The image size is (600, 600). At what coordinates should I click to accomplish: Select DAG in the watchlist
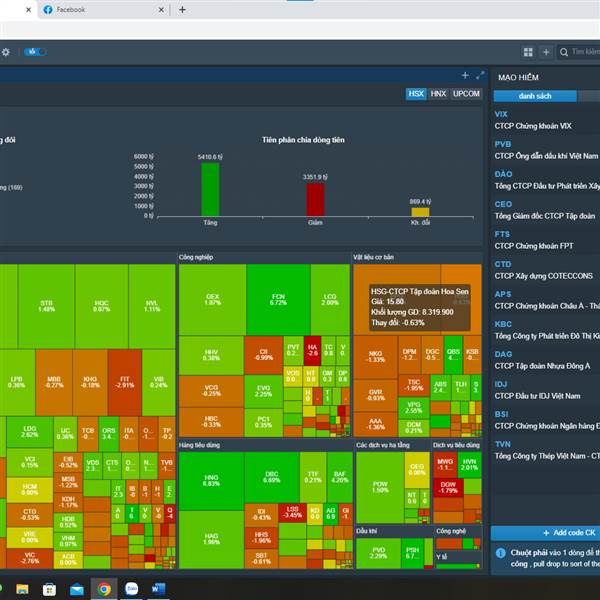(547, 360)
